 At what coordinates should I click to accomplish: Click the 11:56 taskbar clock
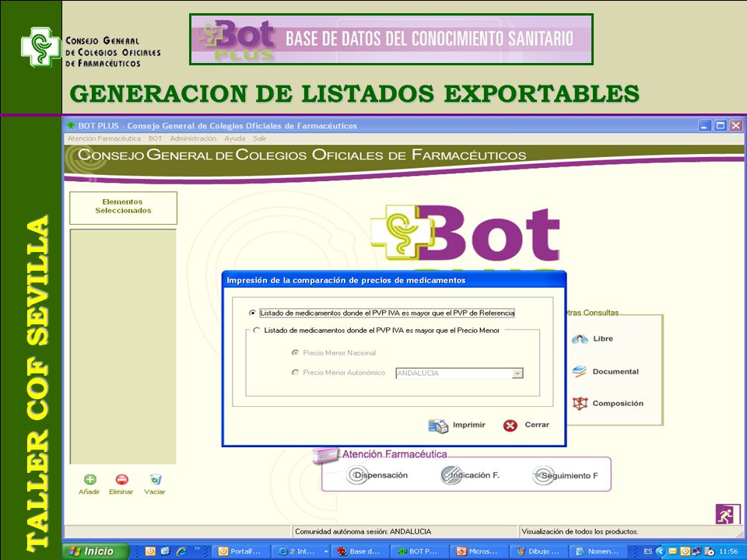point(728,551)
